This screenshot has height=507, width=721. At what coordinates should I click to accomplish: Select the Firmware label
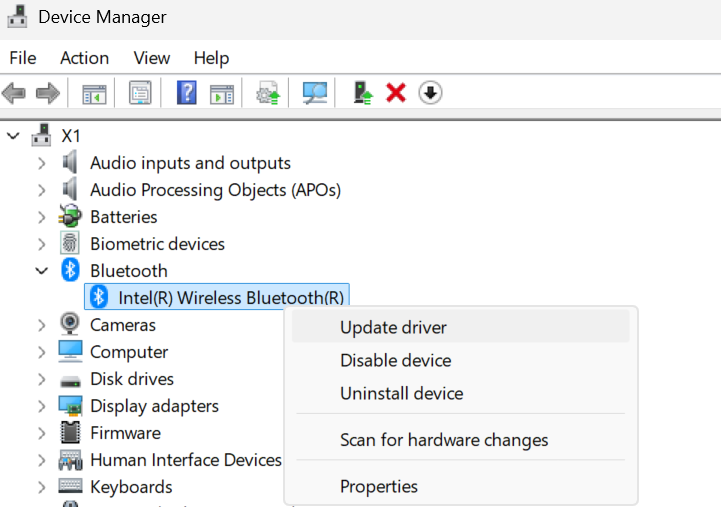click(126, 433)
